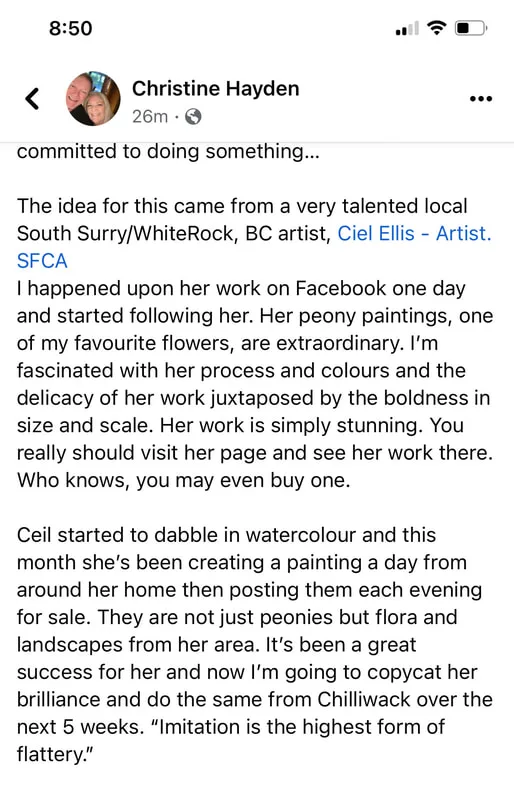
Task: Tap the line "Who knows, you may even buy one."
Action: 184,480
